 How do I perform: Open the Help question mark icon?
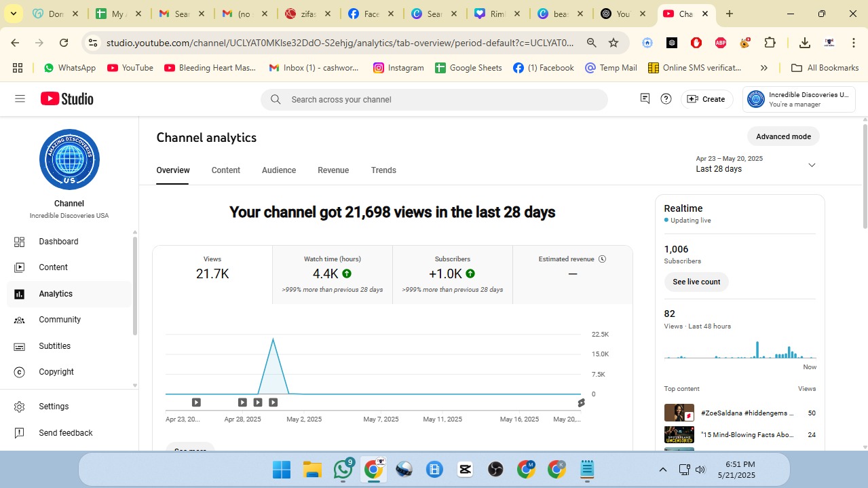pos(666,99)
